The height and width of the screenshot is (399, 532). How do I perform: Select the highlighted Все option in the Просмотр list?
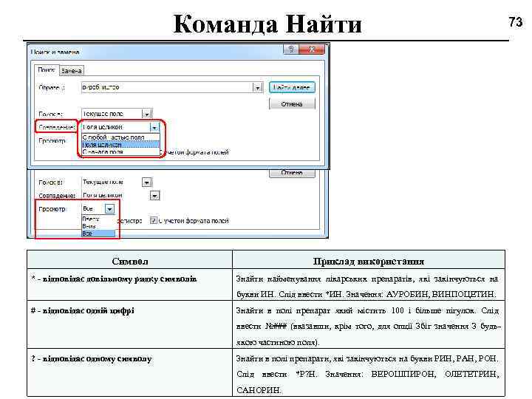pos(98,233)
